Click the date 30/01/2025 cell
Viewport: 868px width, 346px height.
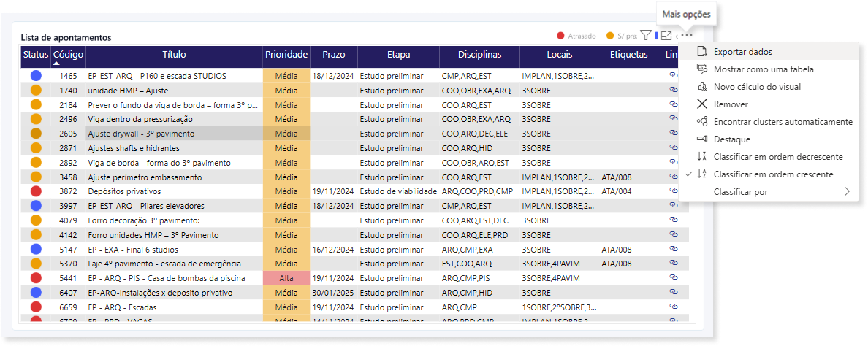(x=332, y=293)
